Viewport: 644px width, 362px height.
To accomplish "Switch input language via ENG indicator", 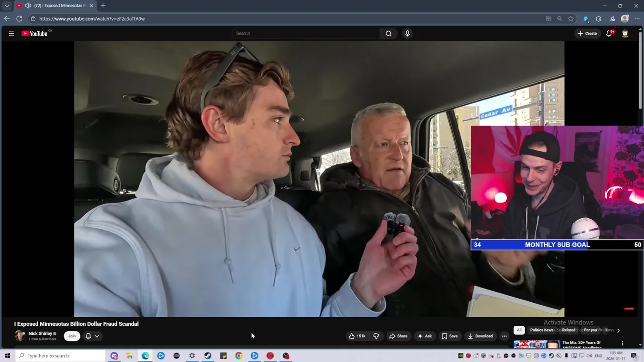I will (598, 356).
